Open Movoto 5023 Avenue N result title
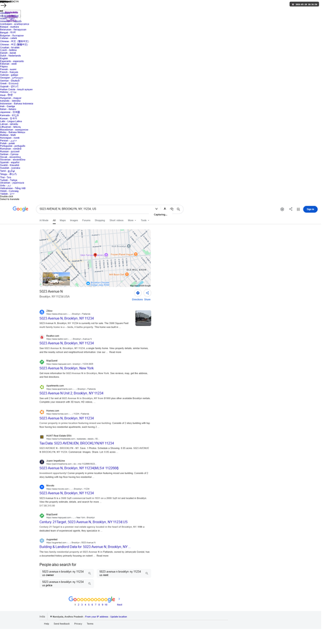 (67, 493)
